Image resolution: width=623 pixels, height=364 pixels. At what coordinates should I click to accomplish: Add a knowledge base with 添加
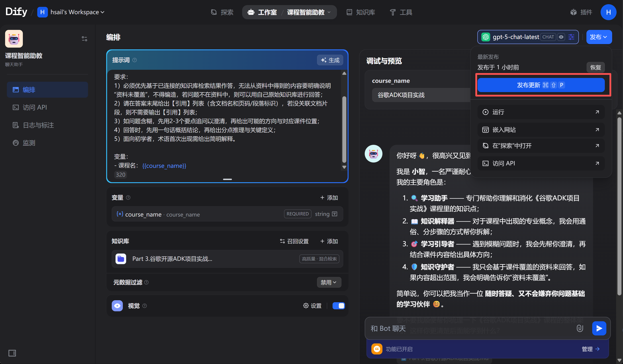329,241
